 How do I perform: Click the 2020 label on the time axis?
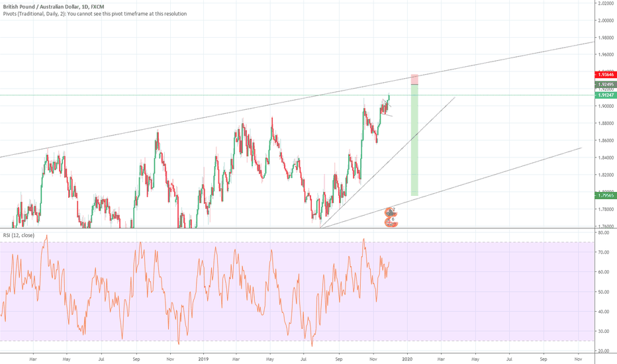407,358
